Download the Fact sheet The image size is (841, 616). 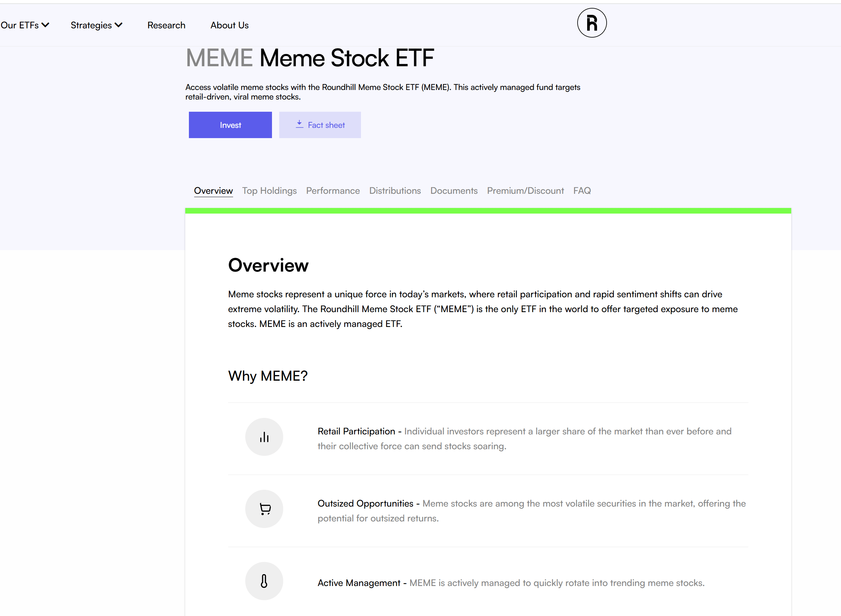pyautogui.click(x=320, y=125)
